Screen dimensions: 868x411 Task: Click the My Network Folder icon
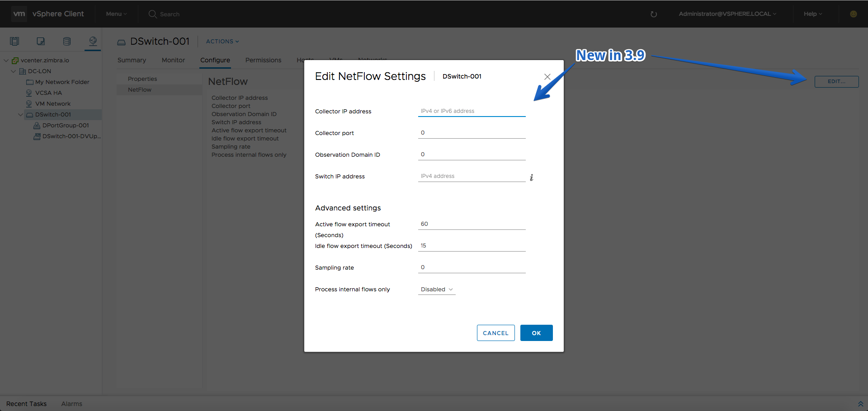coord(30,82)
